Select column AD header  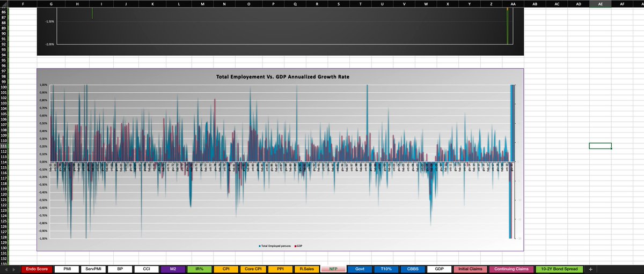[x=578, y=4]
